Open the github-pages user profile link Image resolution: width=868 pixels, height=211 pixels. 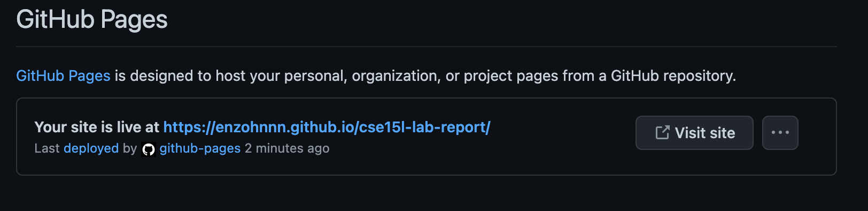tap(200, 148)
